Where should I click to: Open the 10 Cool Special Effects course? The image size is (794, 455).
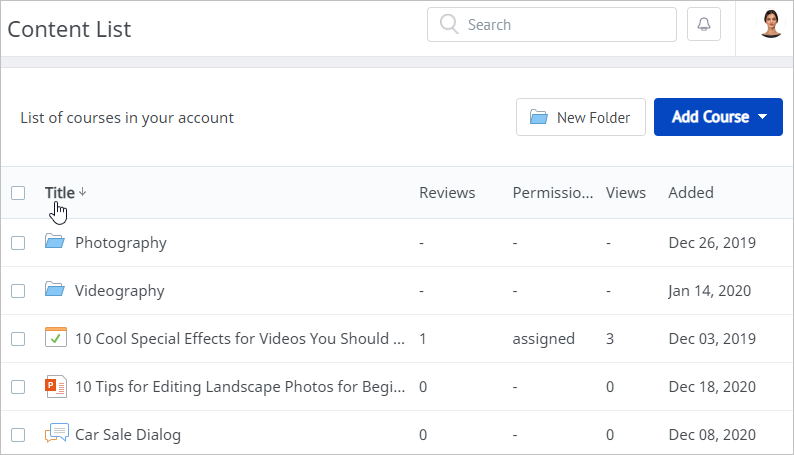coord(240,339)
